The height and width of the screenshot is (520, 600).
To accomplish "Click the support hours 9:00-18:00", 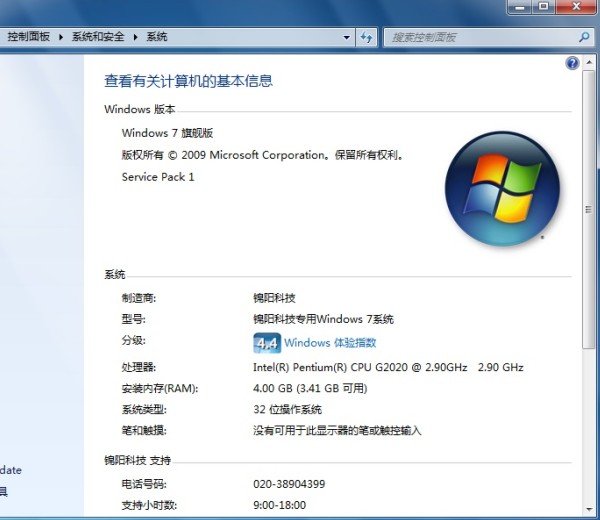I will coord(279,505).
